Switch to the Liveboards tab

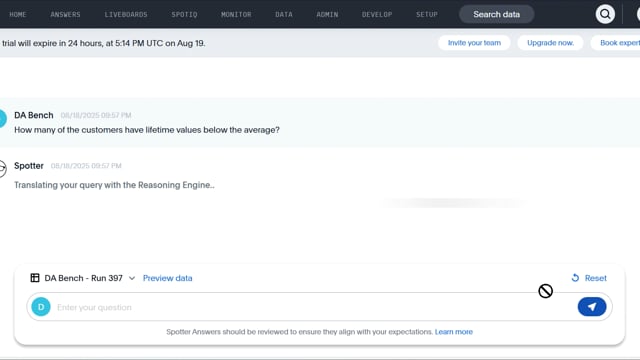126,14
